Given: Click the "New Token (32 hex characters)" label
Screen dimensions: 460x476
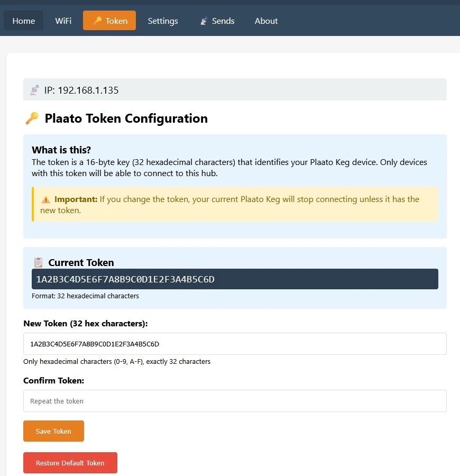Looking at the screenshot, I should tap(86, 323).
